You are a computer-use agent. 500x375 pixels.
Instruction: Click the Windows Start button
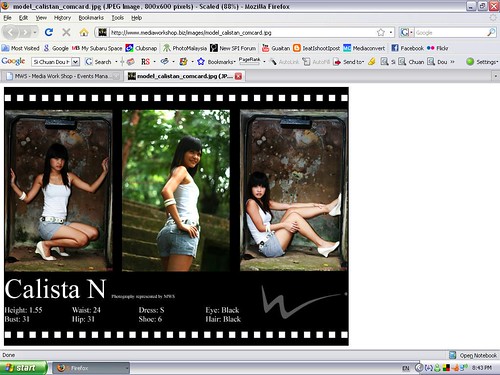[23, 368]
